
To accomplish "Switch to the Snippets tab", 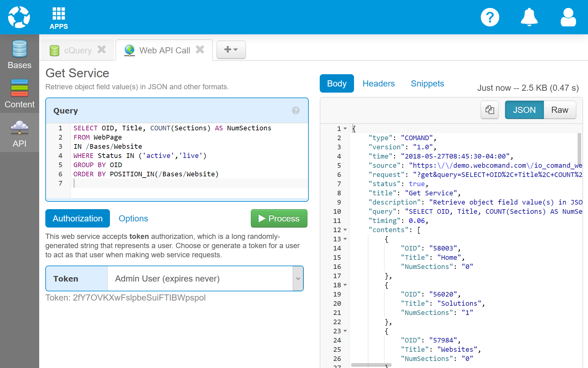I will click(x=427, y=83).
